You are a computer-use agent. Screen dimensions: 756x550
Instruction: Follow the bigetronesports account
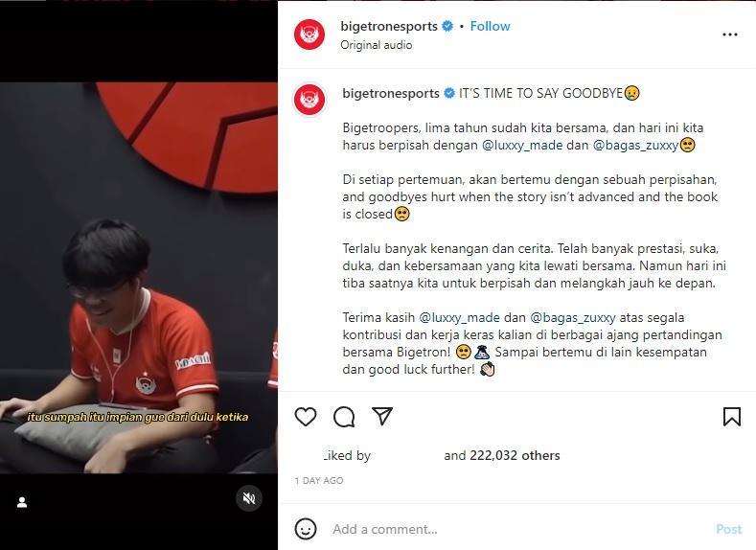pos(490,26)
